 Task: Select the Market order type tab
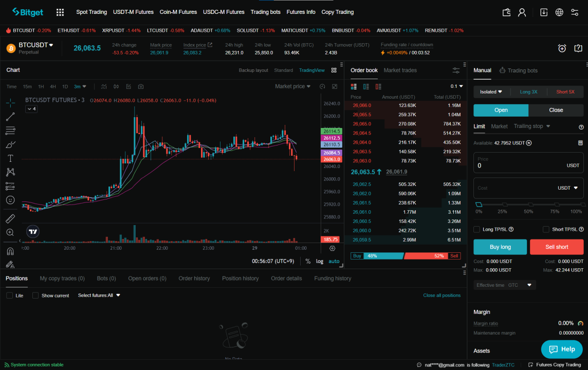point(499,126)
